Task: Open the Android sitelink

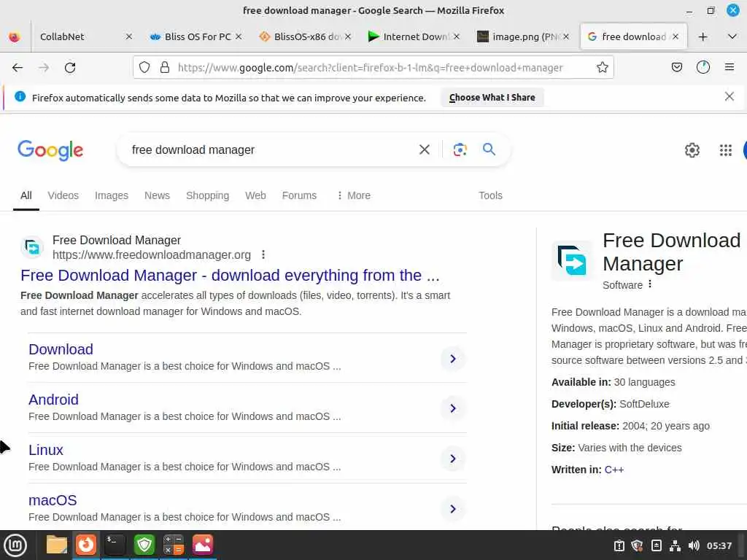Action: pyautogui.click(x=53, y=400)
